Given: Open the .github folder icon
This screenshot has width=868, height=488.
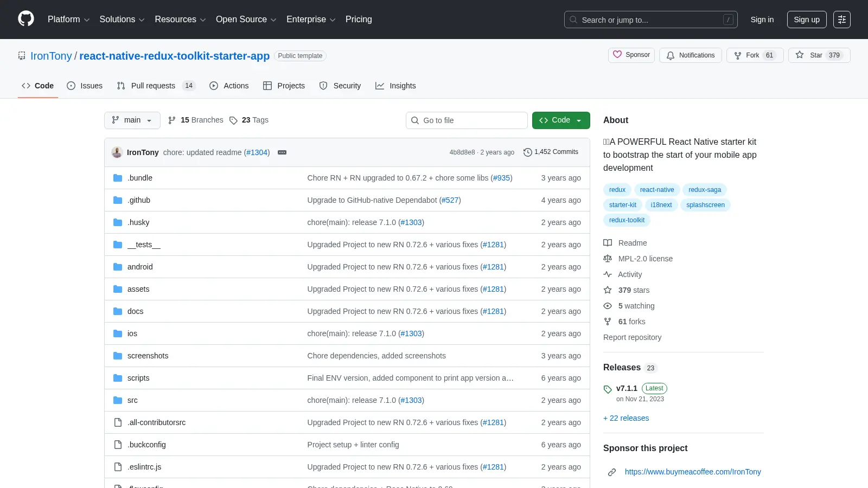Looking at the screenshot, I should point(118,200).
